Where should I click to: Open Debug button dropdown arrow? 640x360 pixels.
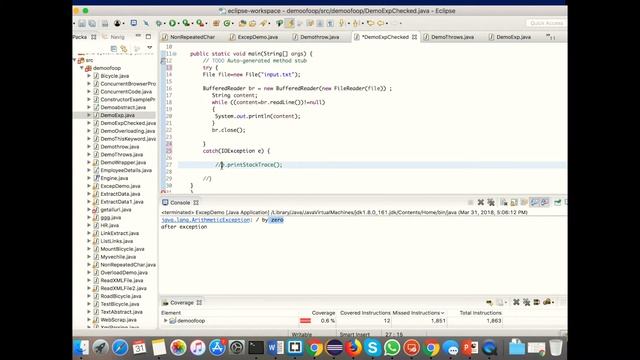[x=165, y=24]
